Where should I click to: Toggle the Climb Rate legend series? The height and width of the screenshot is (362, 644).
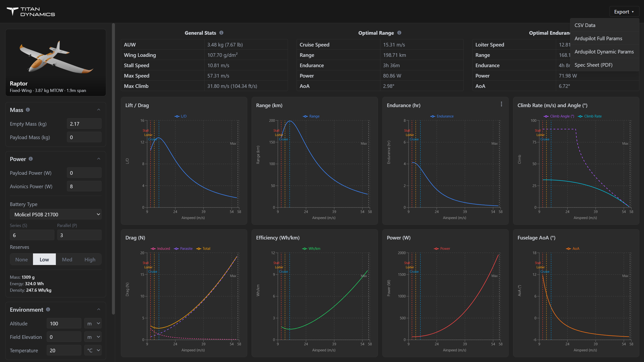pyautogui.click(x=590, y=116)
